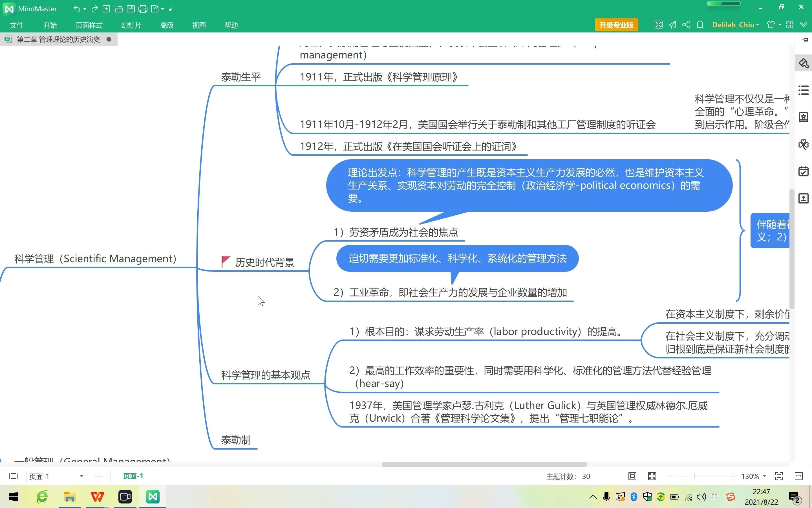Select the 1）劳资矛盾成为社会的焦点 subtopic
Screen dimensions: 812x508
[x=396, y=232]
